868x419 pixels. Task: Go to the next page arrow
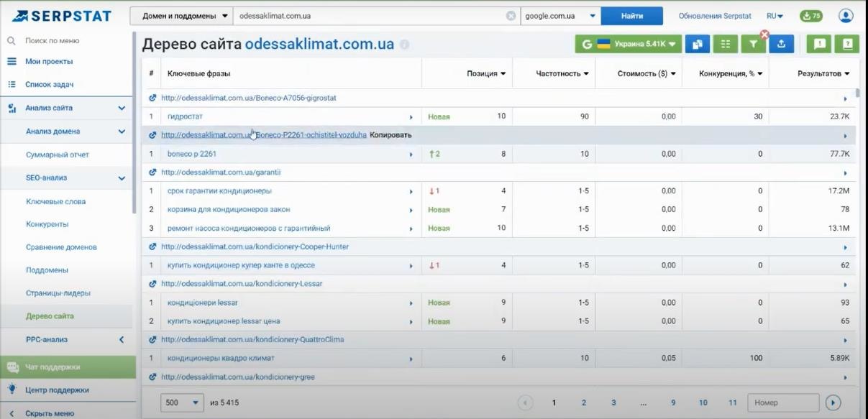[x=833, y=403]
